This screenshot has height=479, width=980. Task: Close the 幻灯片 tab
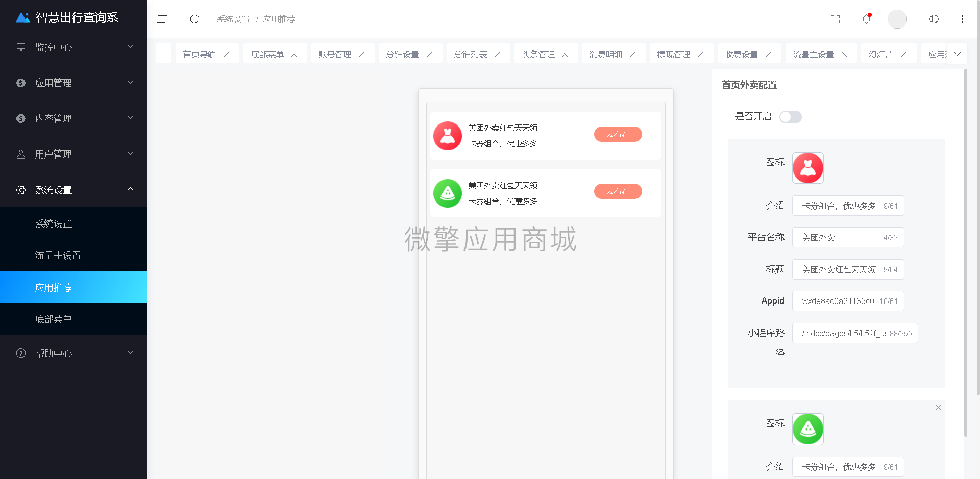tap(904, 54)
